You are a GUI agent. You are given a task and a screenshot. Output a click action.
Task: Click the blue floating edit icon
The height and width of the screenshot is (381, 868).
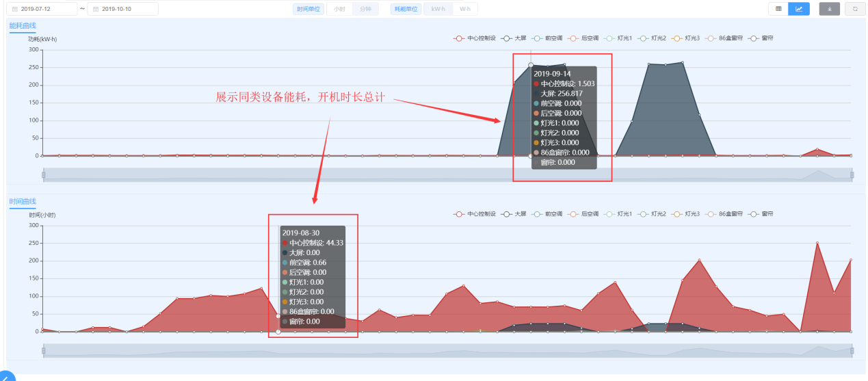[5, 376]
